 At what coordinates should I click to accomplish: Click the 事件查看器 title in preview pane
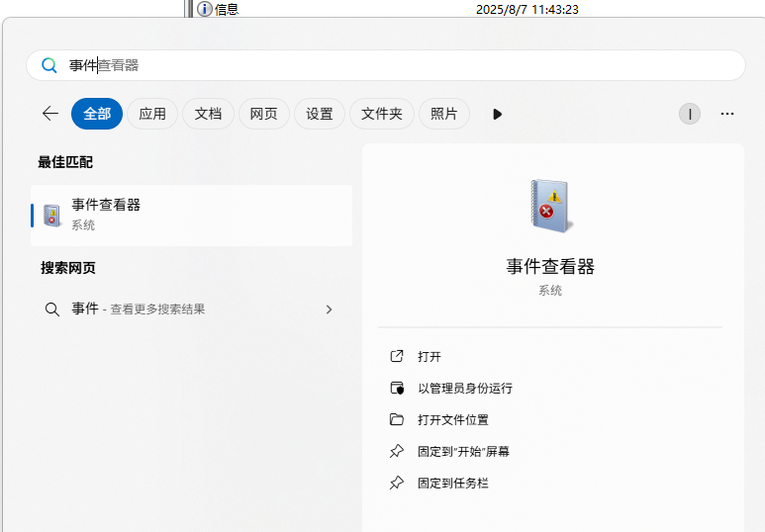pos(550,266)
